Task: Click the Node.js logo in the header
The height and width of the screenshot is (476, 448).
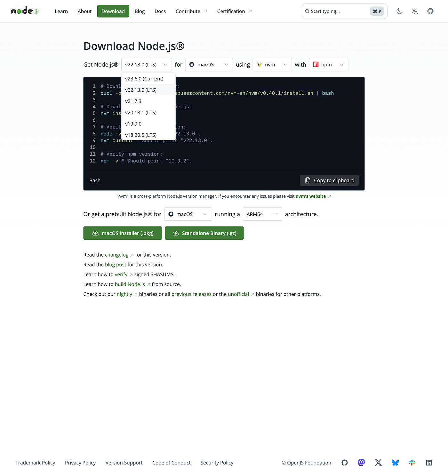Action: (24, 11)
